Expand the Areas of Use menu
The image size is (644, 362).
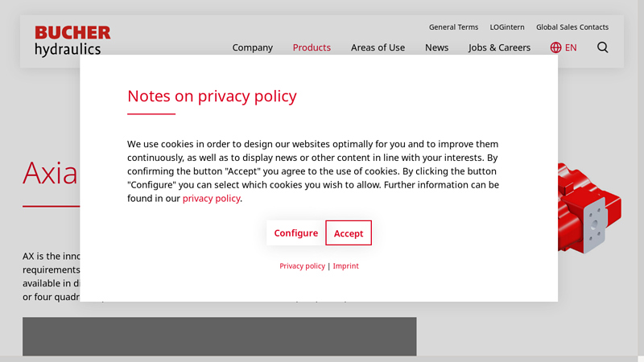tap(378, 47)
